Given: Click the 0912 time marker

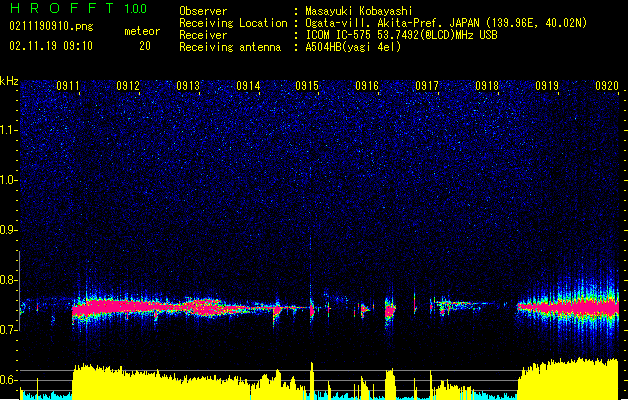Looking at the screenshot, I should [x=128, y=86].
